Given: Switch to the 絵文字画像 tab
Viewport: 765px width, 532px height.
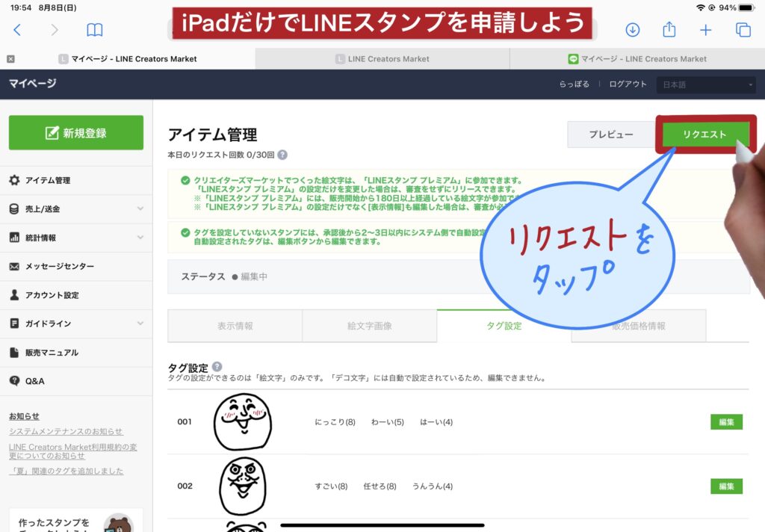Looking at the screenshot, I should [x=369, y=326].
